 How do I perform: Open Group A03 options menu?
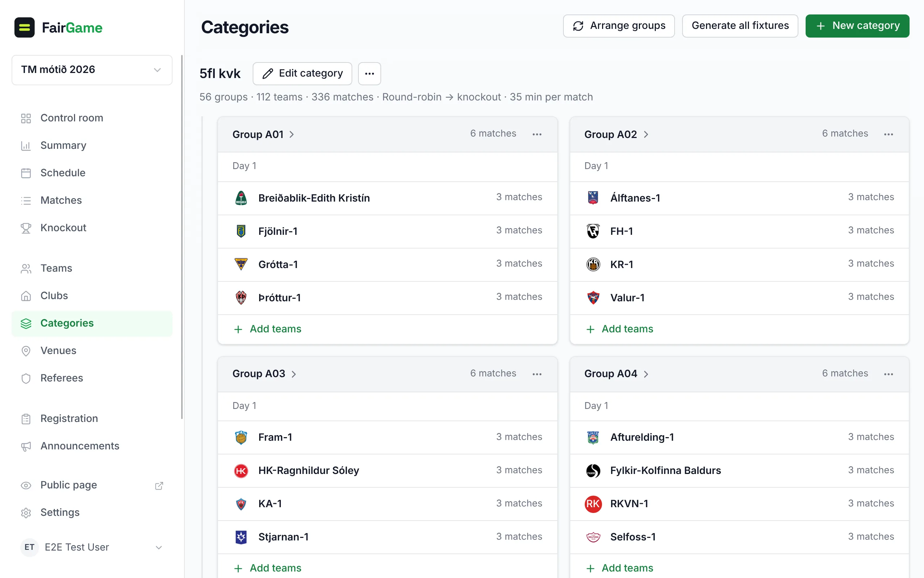click(537, 374)
